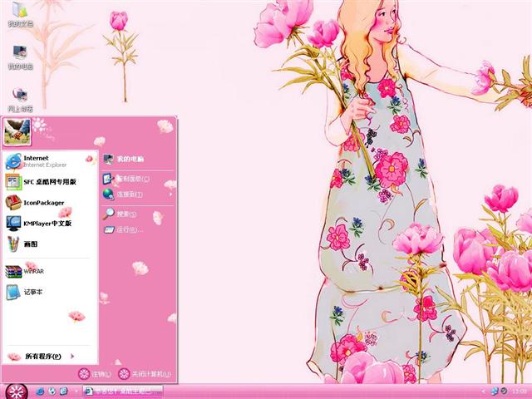Click the third quick launch icon
The image size is (532, 399).
(64, 392)
